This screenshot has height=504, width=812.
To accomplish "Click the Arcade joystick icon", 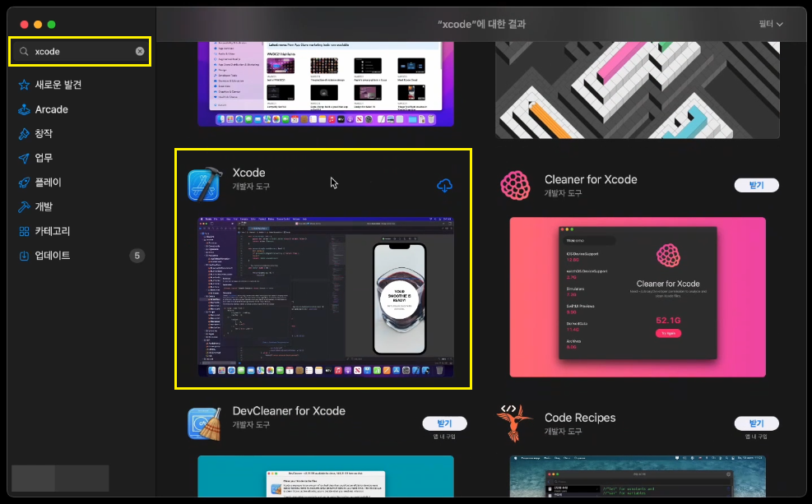I will coord(24,109).
